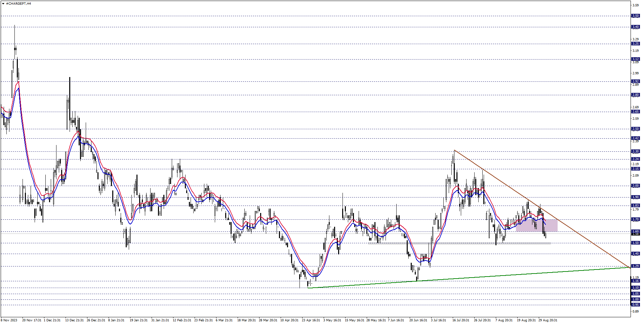Click the 3.59 price scale value
644x324 pixels.
click(635, 5)
